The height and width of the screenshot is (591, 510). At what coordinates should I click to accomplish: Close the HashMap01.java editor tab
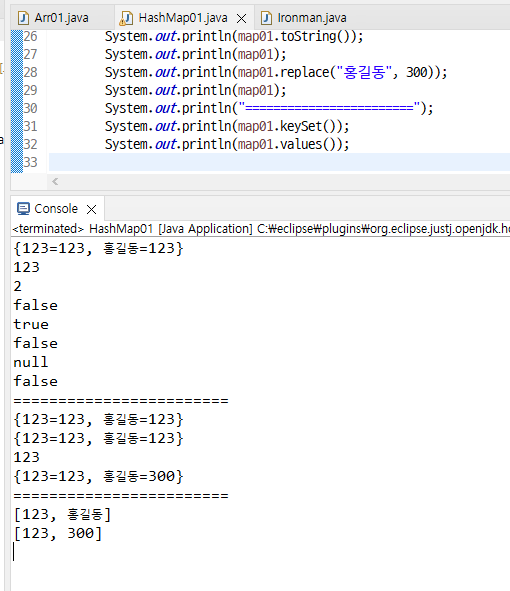(241, 18)
